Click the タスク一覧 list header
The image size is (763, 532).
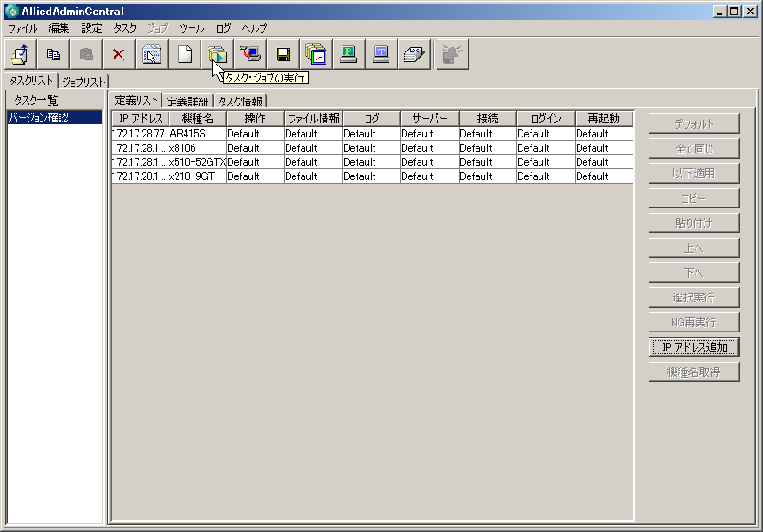(55, 100)
